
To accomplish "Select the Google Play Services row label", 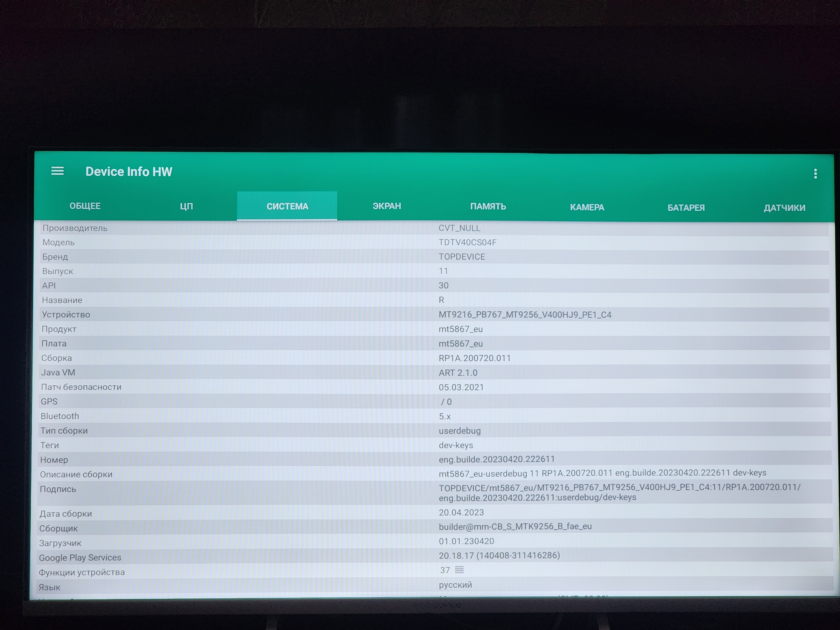I will tap(80, 558).
